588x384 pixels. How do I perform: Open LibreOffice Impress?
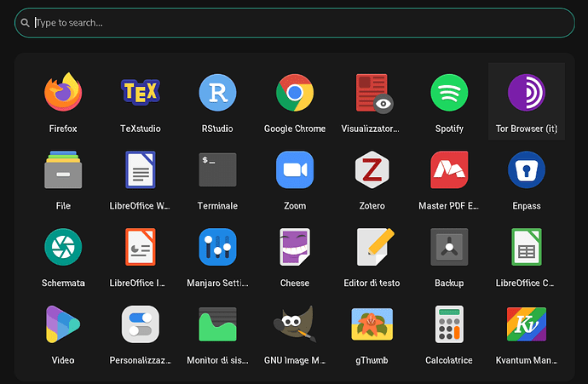click(x=141, y=247)
